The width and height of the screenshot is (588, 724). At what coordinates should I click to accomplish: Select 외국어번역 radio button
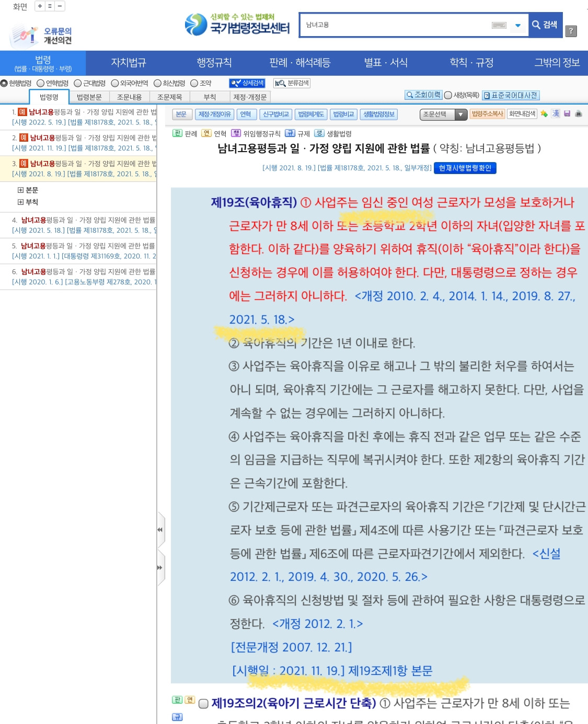pyautogui.click(x=115, y=83)
